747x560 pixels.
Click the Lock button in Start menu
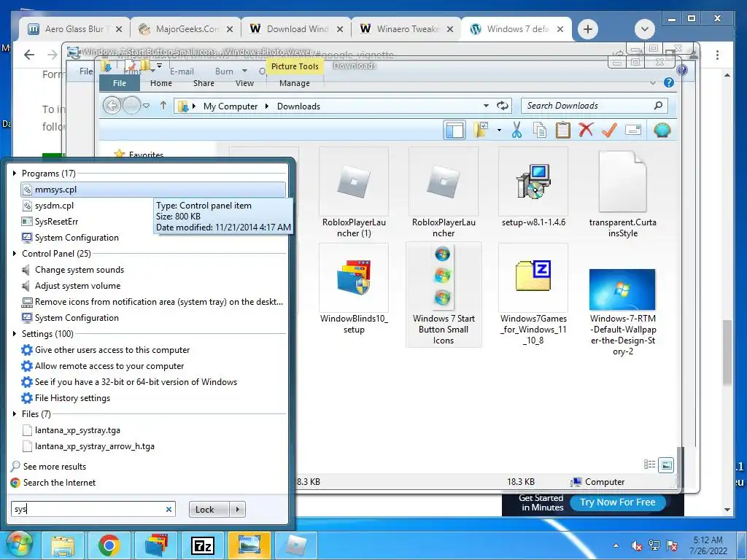209,510
